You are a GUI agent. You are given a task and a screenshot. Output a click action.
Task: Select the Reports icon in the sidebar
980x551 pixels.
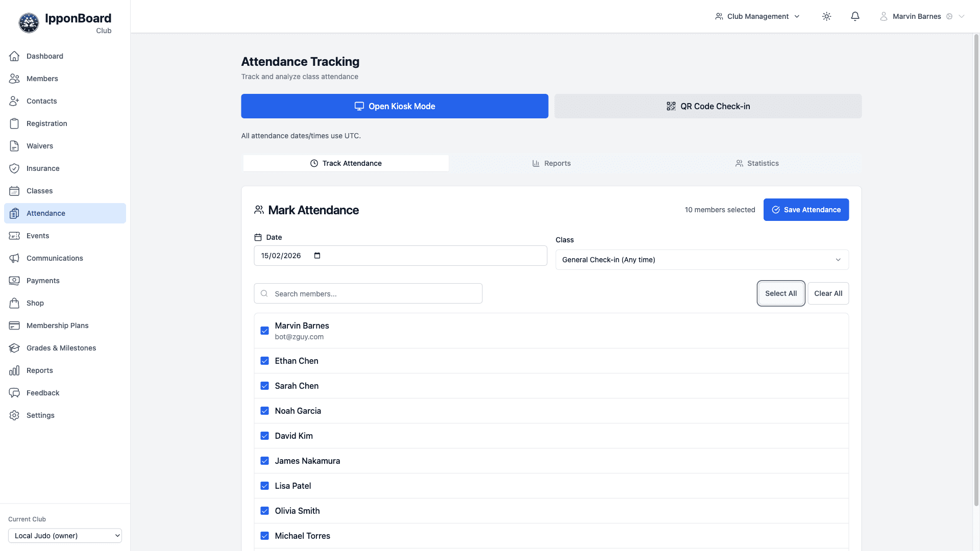click(x=15, y=370)
